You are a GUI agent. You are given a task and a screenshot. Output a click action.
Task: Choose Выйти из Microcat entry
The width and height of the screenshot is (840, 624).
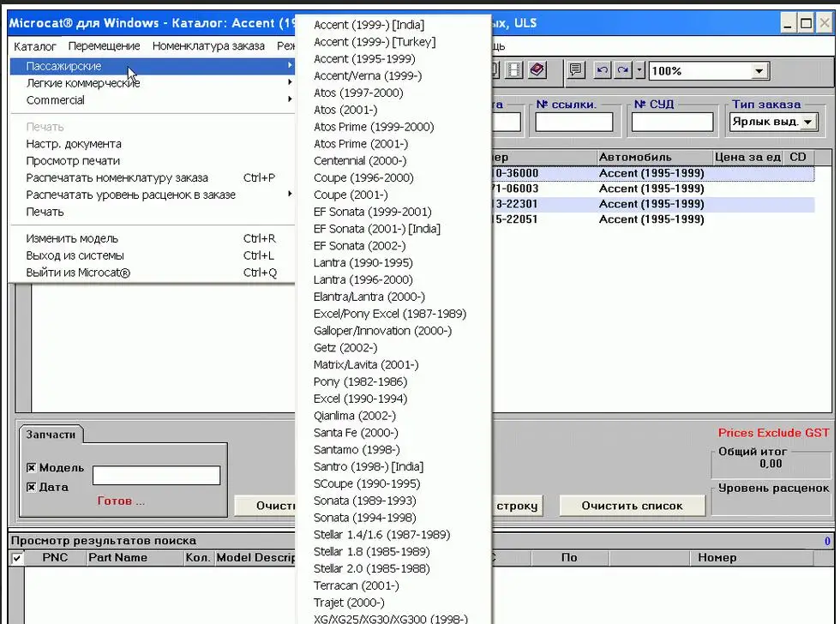pyautogui.click(x=153, y=273)
